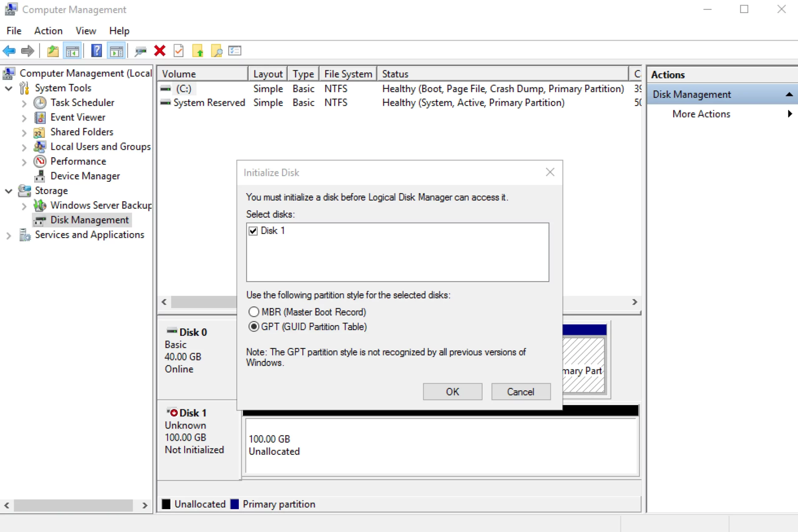Open the Action menu

coord(48,31)
